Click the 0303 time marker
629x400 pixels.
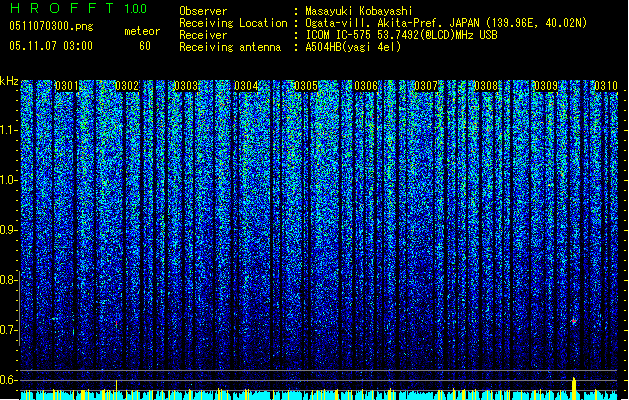coord(186,86)
